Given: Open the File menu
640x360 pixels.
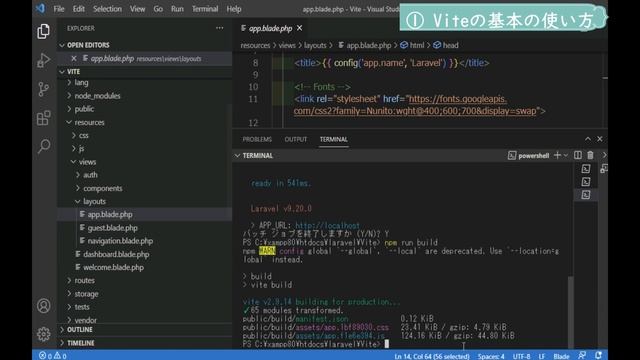Looking at the screenshot, I should tap(59, 9).
